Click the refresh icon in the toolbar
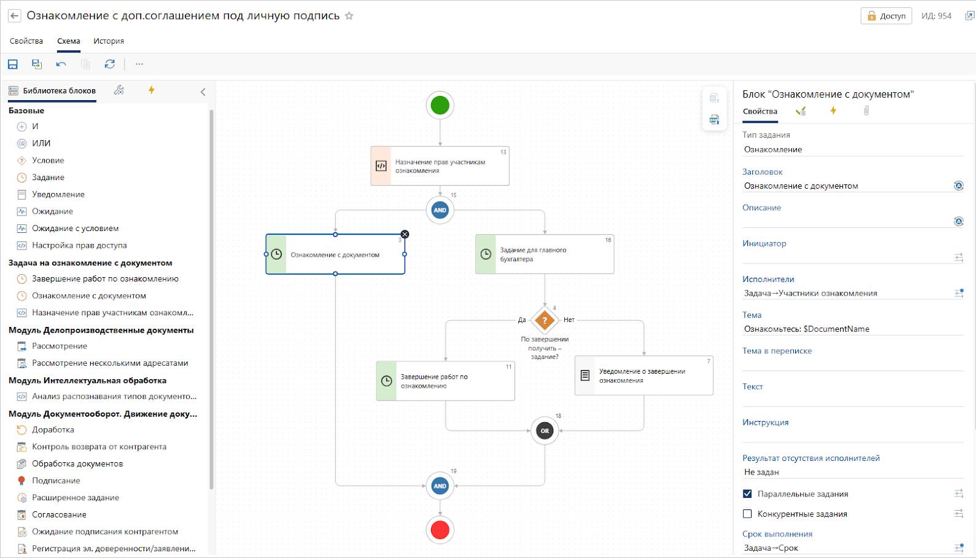 pyautogui.click(x=110, y=64)
